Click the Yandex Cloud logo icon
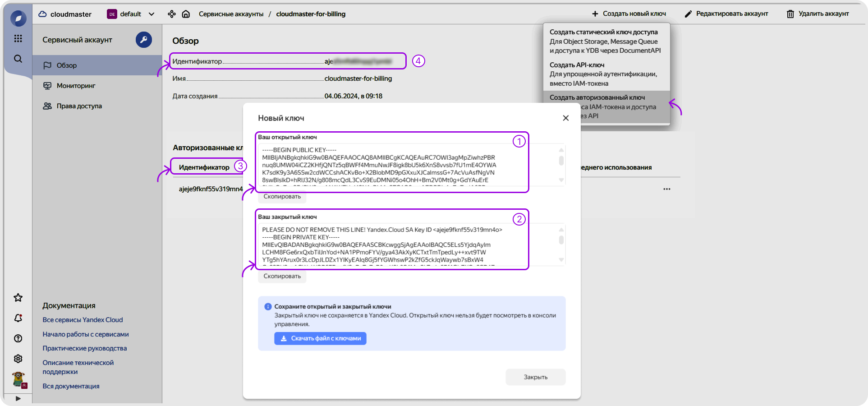This screenshot has height=406, width=868. pyautogui.click(x=18, y=18)
